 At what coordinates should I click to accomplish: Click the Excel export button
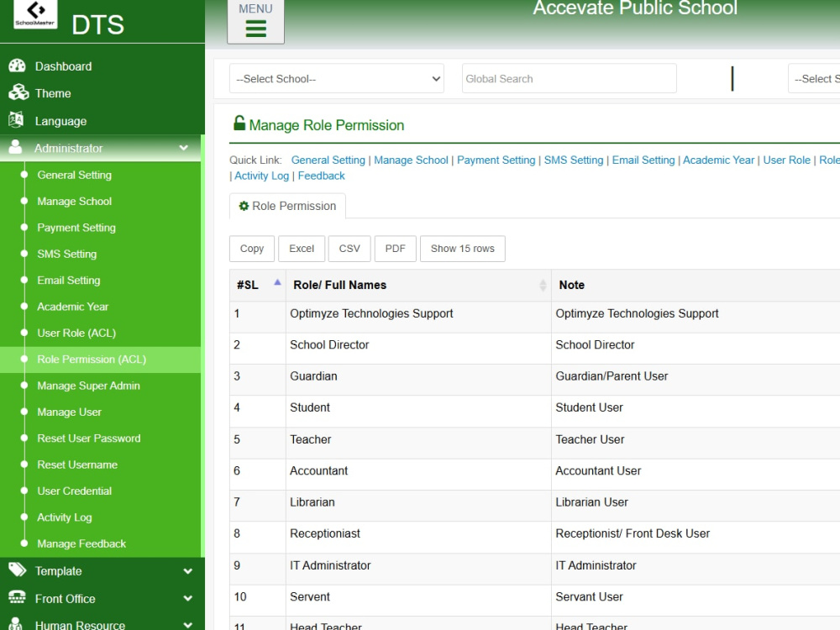pyautogui.click(x=302, y=249)
